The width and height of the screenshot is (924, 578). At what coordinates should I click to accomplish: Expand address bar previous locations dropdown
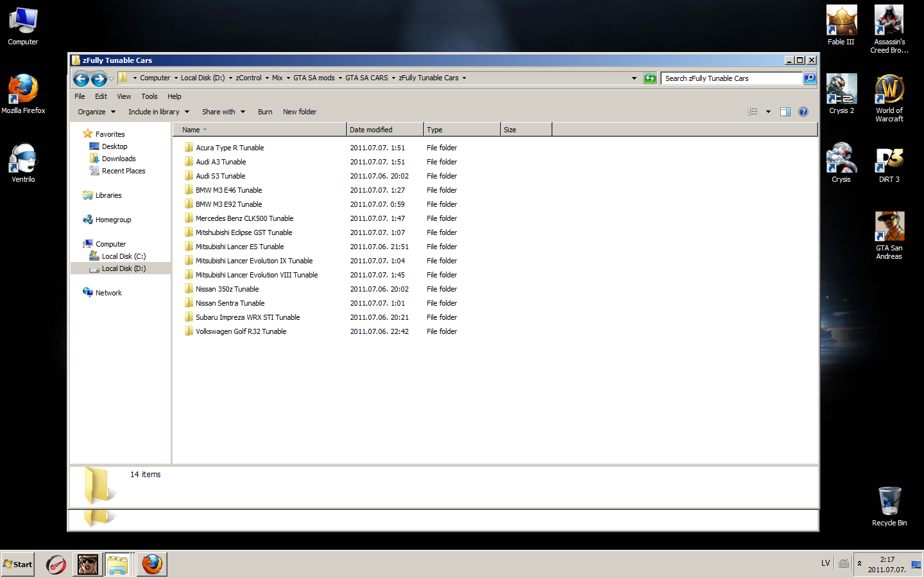634,78
